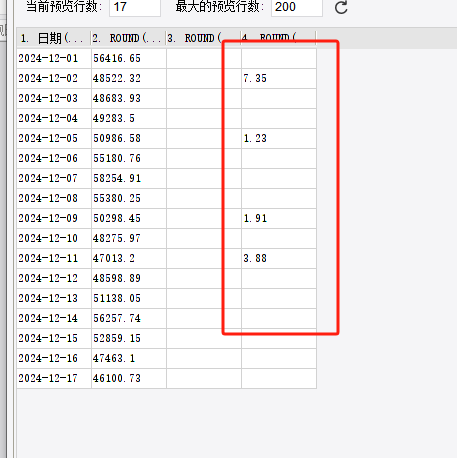457x458 pixels.
Task: Select the cell showing 3.88
Action: point(279,258)
